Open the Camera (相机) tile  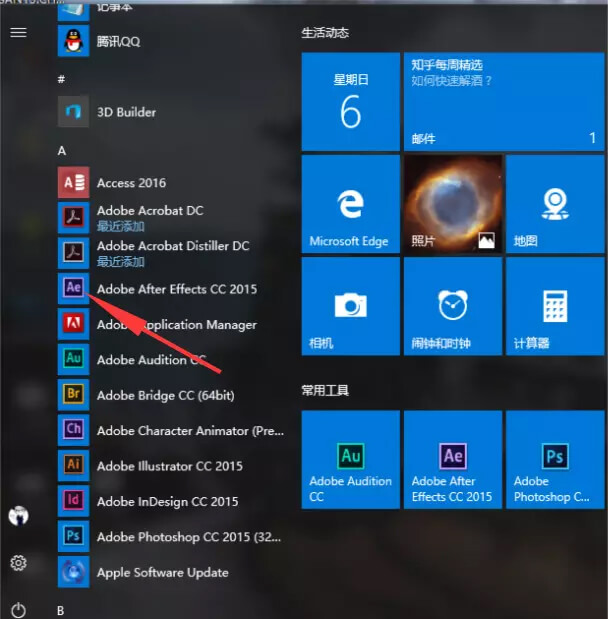click(351, 306)
